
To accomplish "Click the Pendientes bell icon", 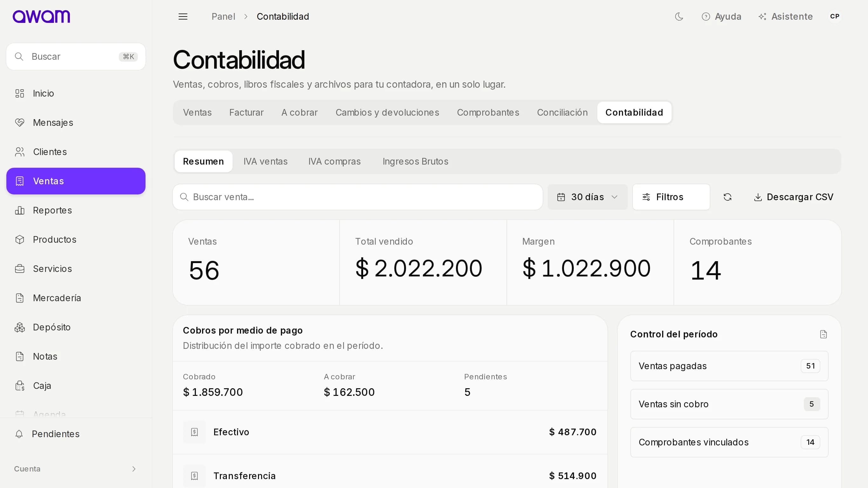I will coord(19,434).
